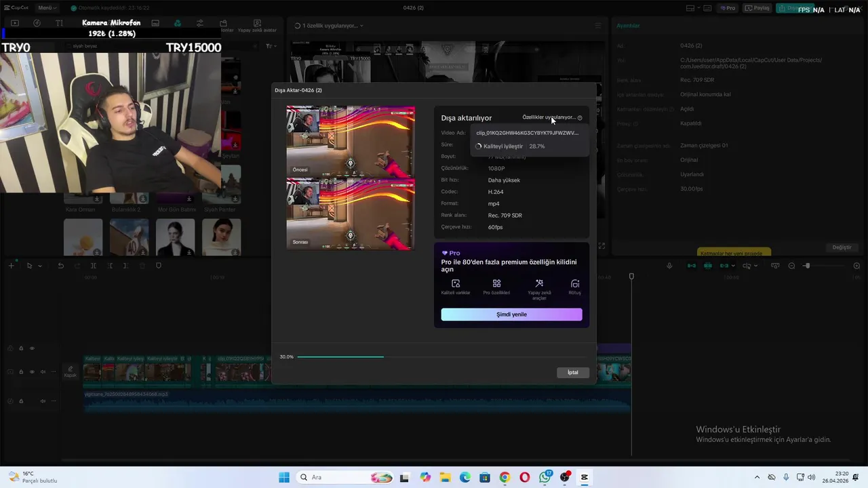The image size is (868, 488).
Task: Open the Menü dropdown in CapCut title bar
Action: tap(47, 7)
